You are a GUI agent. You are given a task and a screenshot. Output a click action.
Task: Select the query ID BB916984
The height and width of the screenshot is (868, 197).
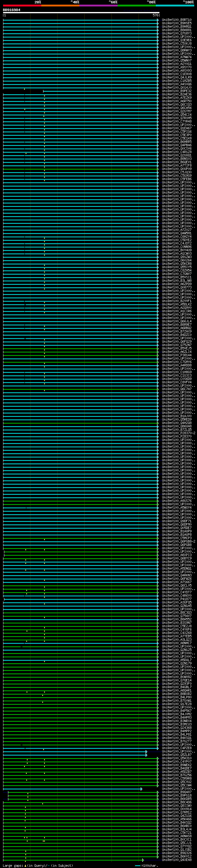tap(11, 10)
